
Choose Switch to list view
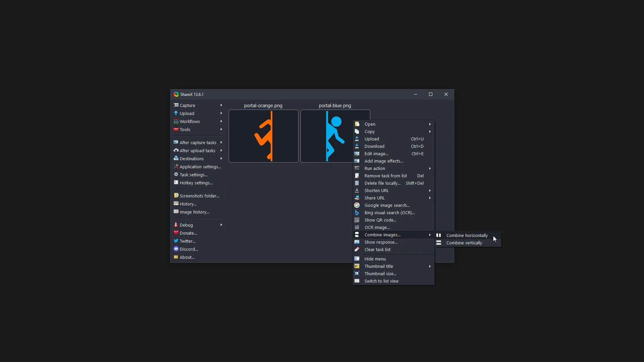coord(393,281)
